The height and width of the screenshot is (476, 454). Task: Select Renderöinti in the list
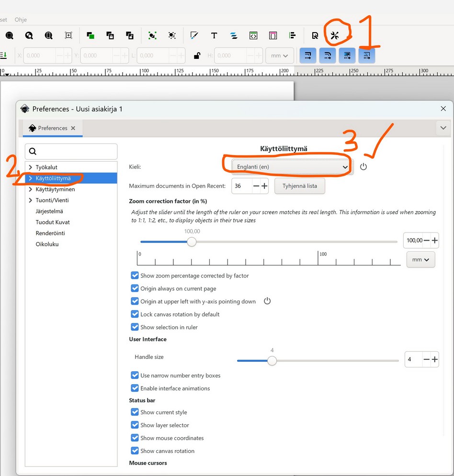(x=50, y=233)
